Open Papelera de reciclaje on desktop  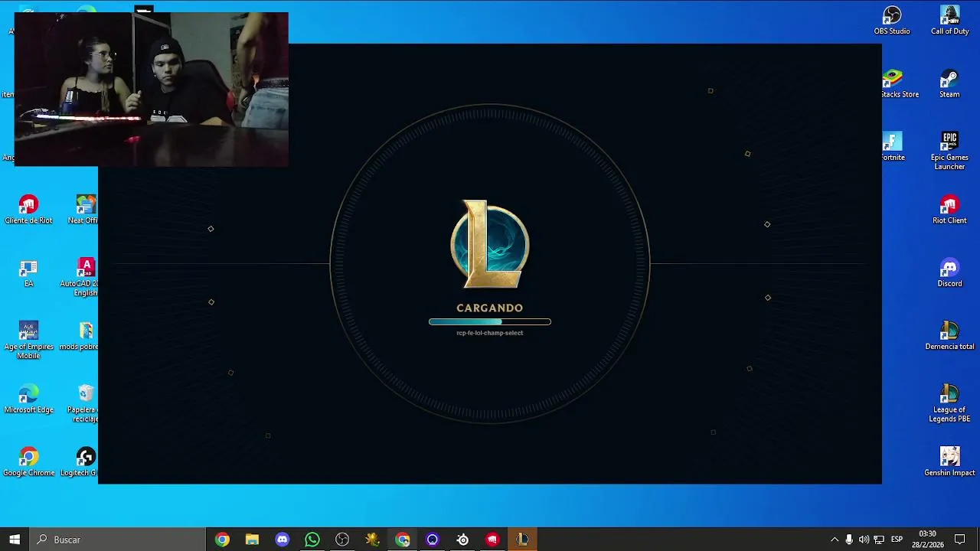pyautogui.click(x=84, y=403)
